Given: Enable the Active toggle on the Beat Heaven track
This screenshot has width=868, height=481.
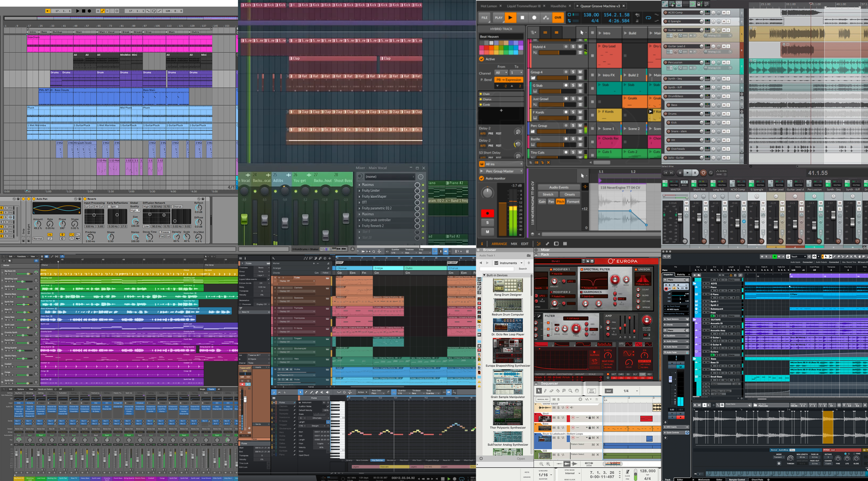Looking at the screenshot, I should [x=482, y=59].
